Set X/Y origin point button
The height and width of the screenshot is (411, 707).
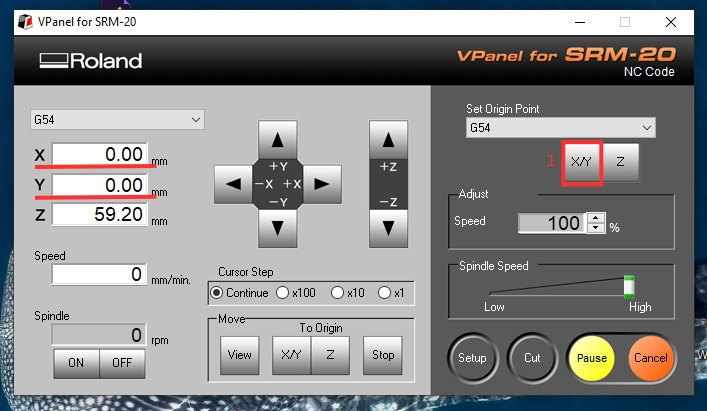coord(582,162)
